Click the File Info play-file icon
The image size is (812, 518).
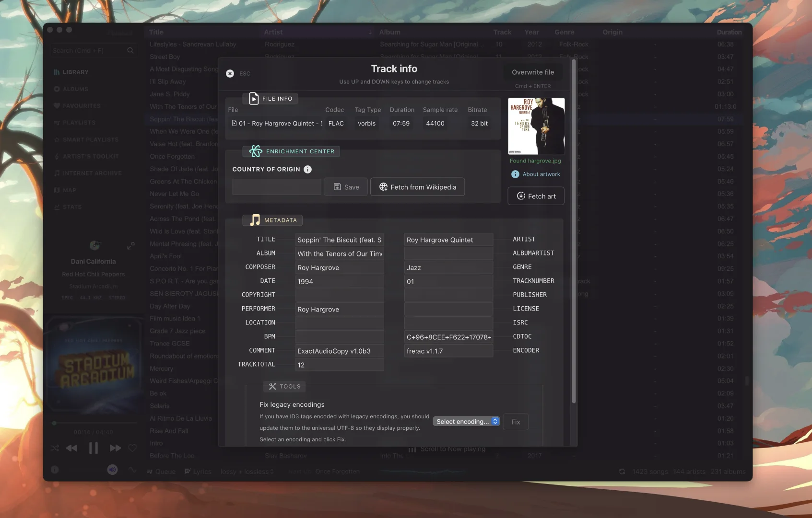click(254, 99)
